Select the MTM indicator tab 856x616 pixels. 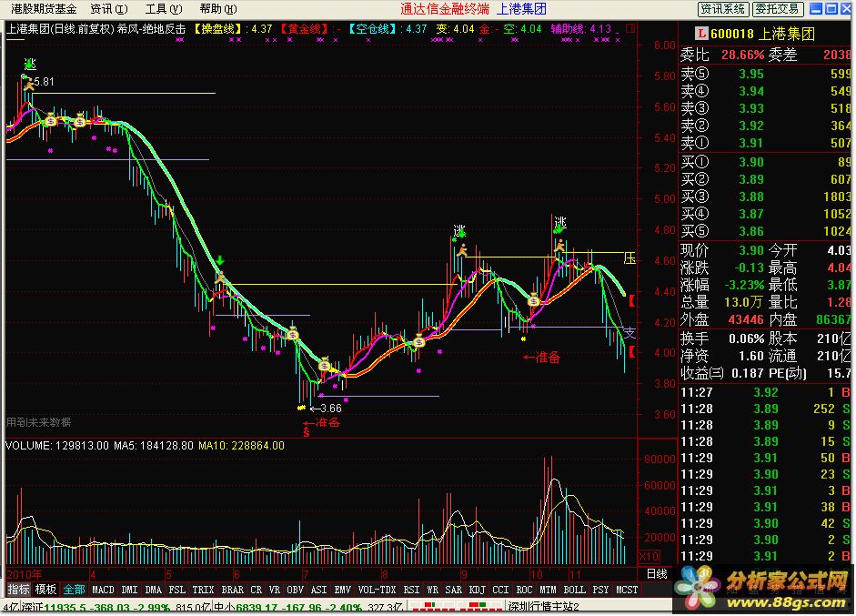(548, 590)
